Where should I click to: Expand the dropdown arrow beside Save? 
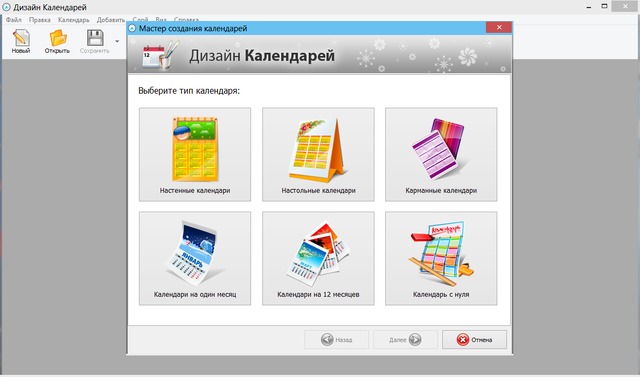[117, 41]
